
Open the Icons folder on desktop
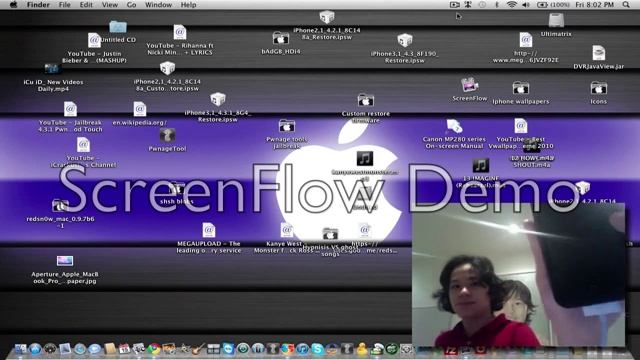point(598,88)
